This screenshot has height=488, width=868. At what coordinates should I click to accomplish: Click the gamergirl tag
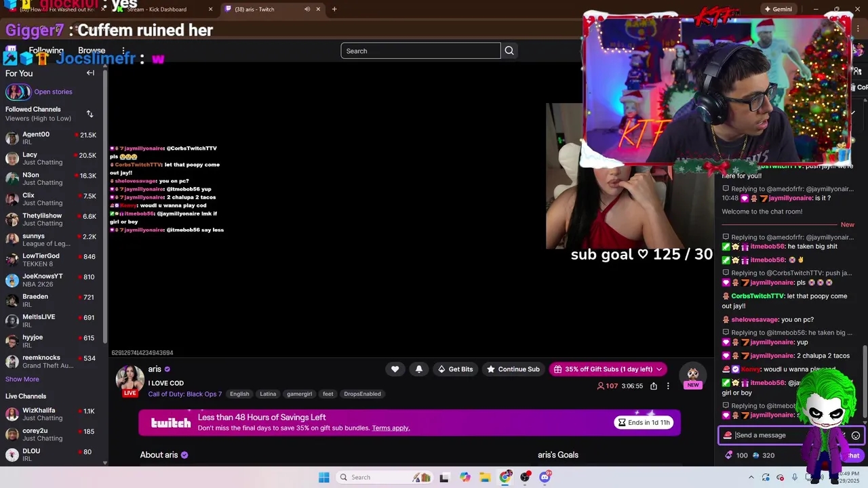click(299, 394)
